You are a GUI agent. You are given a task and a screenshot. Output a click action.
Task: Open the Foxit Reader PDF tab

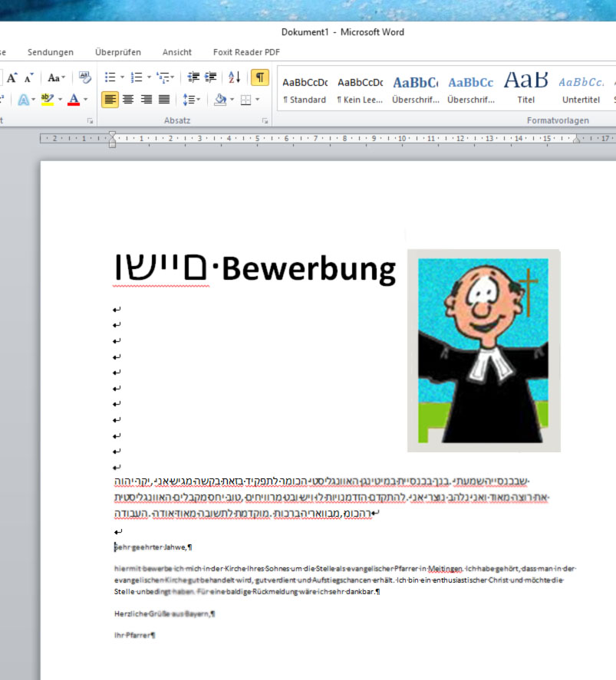tap(246, 52)
